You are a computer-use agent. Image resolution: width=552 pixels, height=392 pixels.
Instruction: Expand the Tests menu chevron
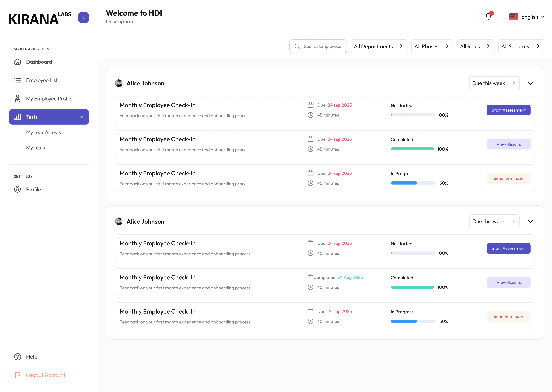coord(81,117)
